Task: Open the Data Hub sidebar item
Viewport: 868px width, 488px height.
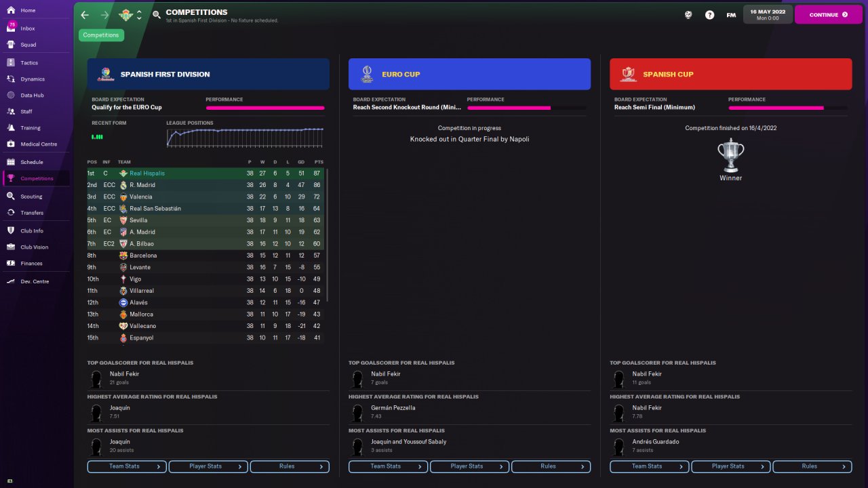Action: pos(37,96)
